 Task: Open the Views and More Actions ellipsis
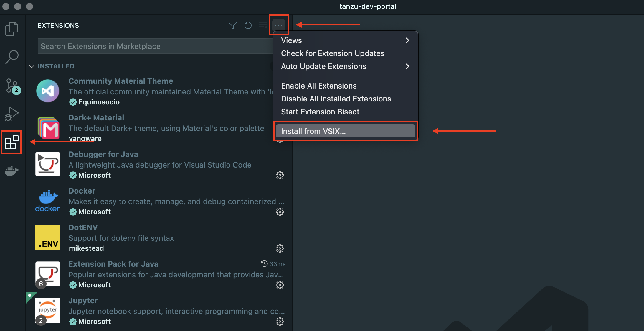278,25
